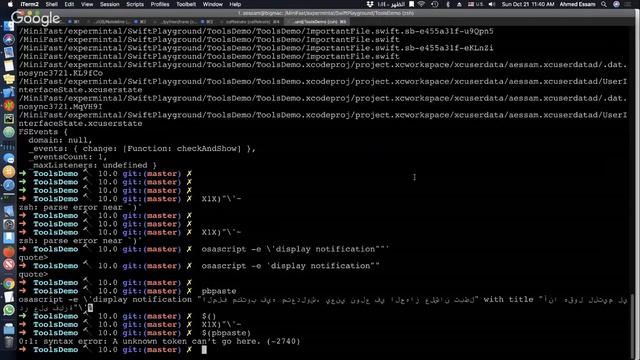Open the U.S. input source menu

point(475,4)
